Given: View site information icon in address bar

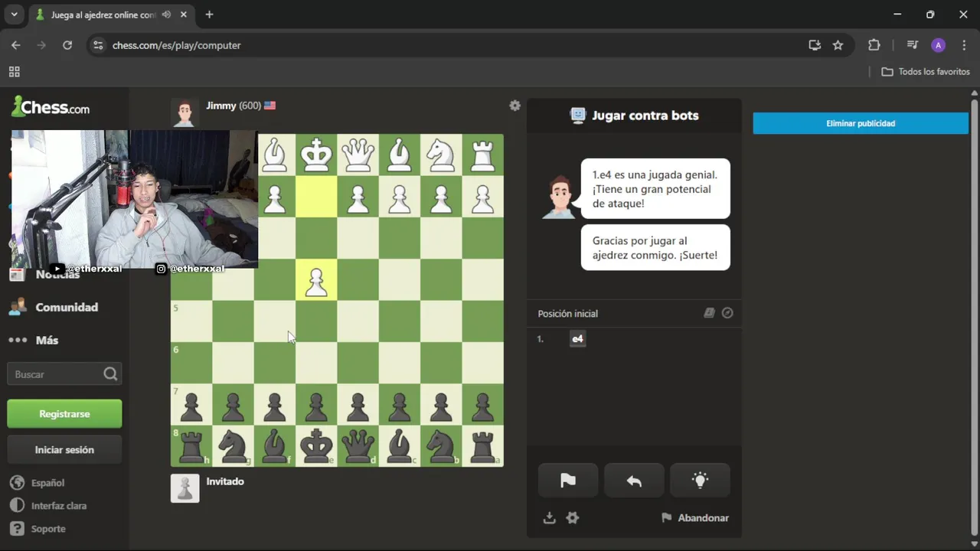Looking at the screenshot, I should (97, 45).
